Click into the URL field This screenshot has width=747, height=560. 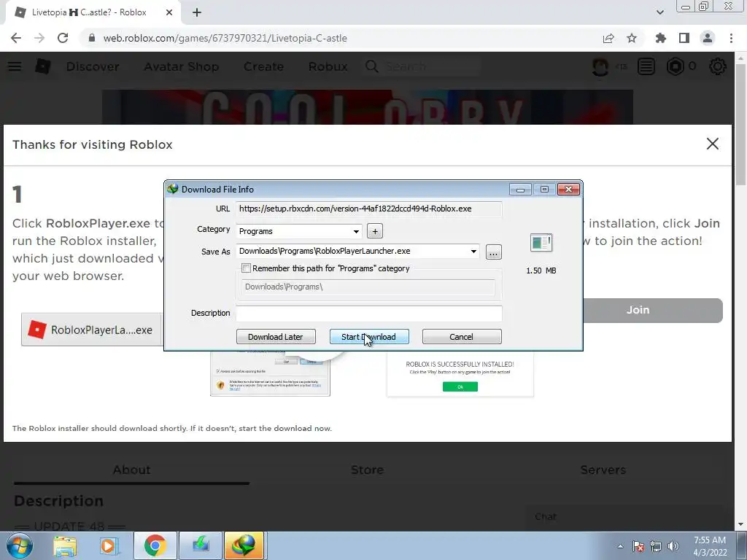pyautogui.click(x=368, y=209)
